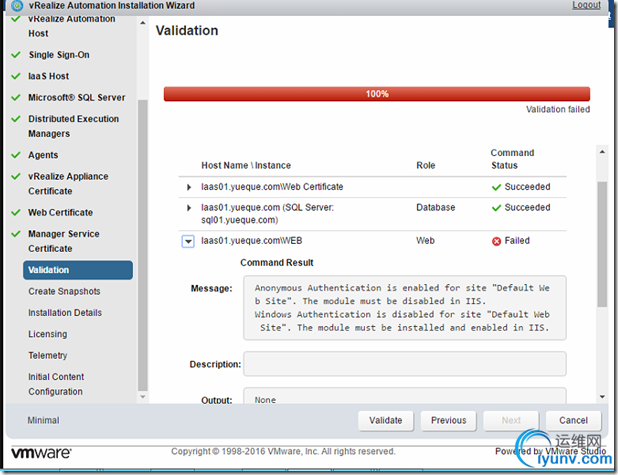Click the sidebar scrollbar thumb
The width and height of the screenshot is (618, 475).
click(143, 245)
